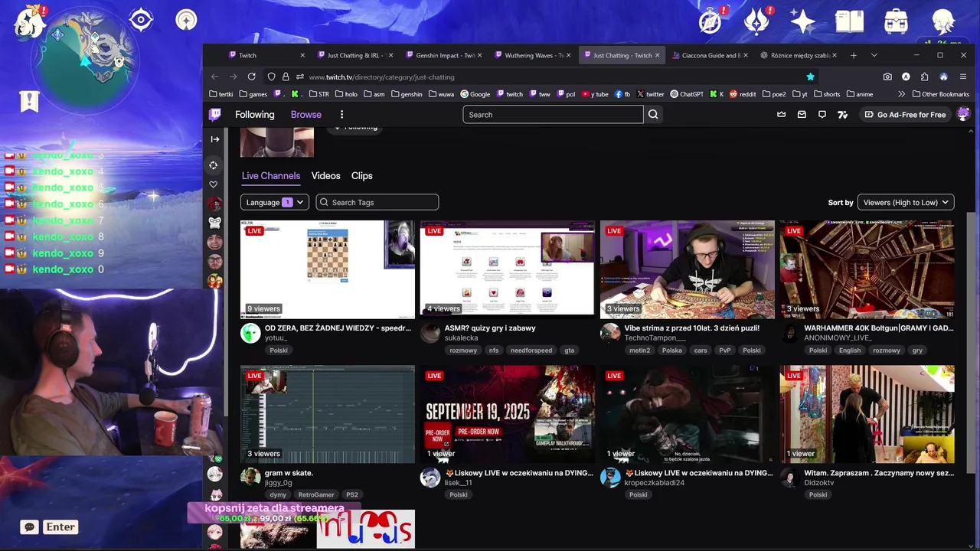Click the browser address bar URL
The image size is (980, 551).
[x=381, y=77]
